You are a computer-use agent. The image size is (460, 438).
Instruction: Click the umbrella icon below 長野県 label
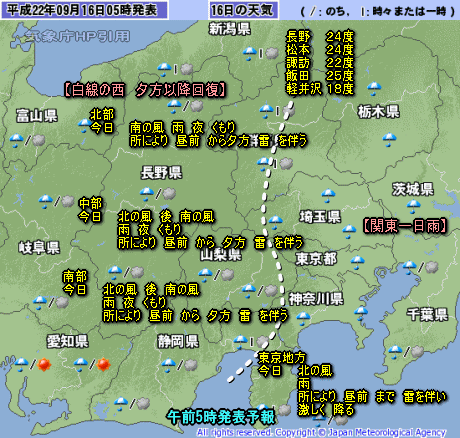[x=147, y=194]
